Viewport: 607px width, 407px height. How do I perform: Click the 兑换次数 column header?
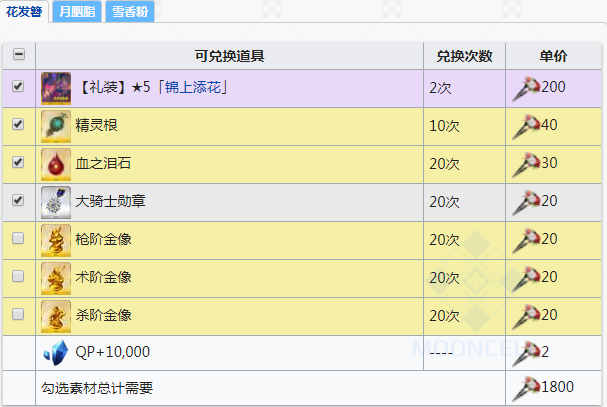point(464,56)
